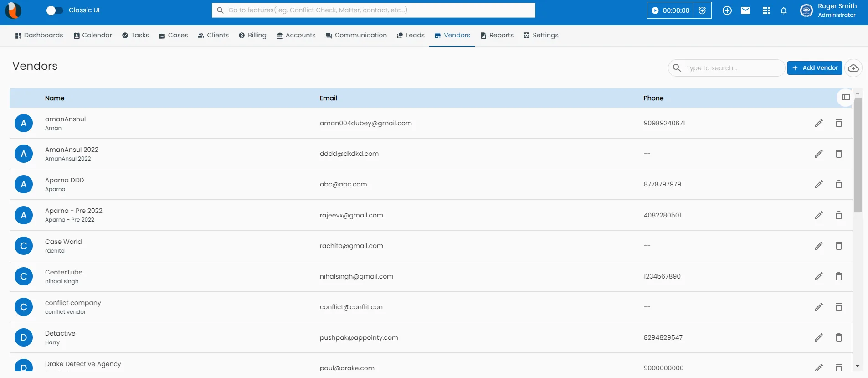Navigate to the Billing tab

[252, 35]
